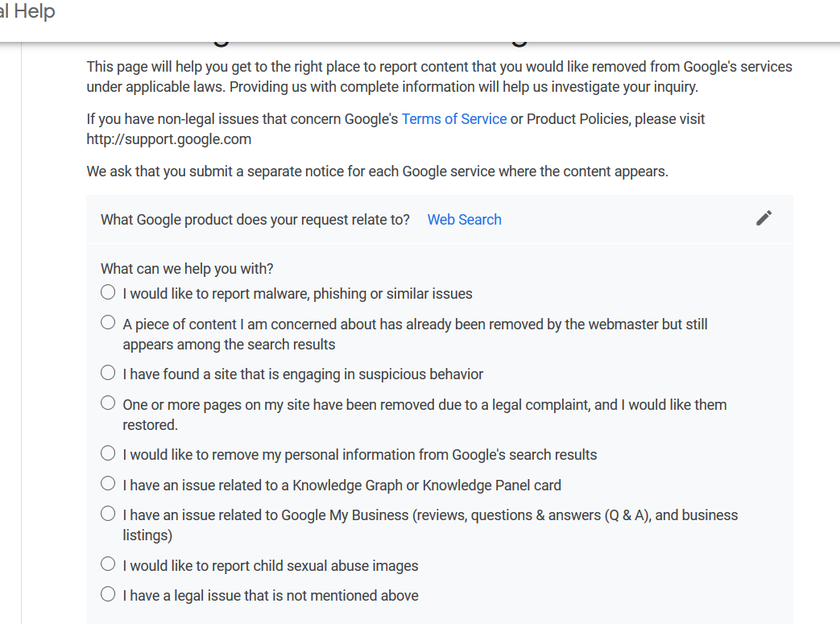The height and width of the screenshot is (624, 840).
Task: Select the Google My Business issue option
Action: pyautogui.click(x=108, y=514)
